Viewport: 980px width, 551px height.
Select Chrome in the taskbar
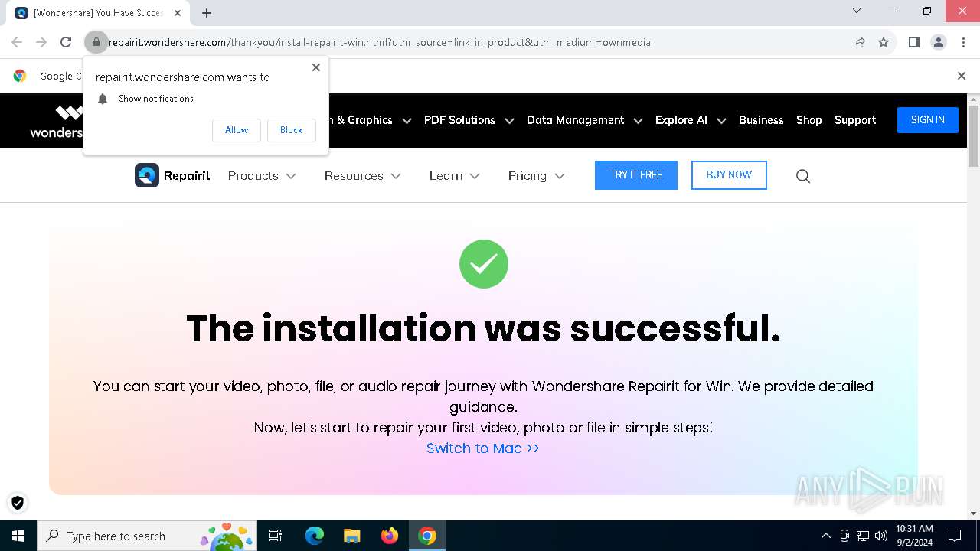(x=427, y=536)
